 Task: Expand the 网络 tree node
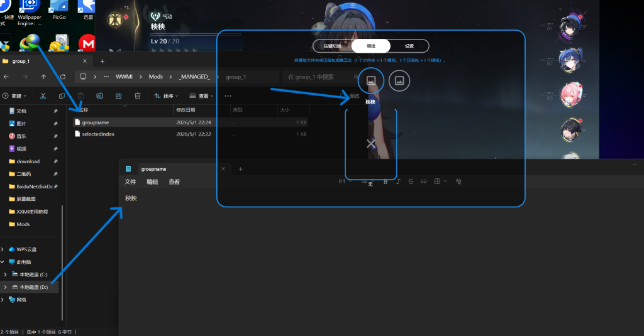3,300
